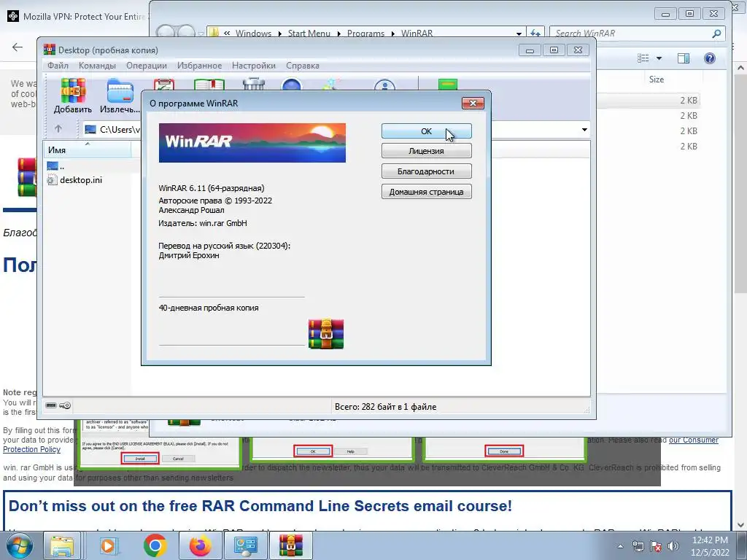
Task: Open the Команды menu
Action: click(97, 66)
